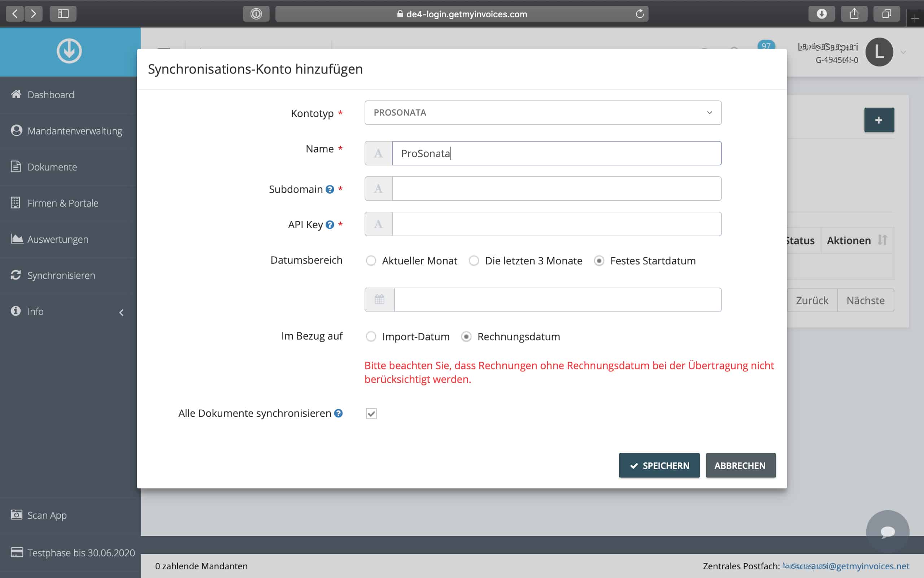Click the Zurück pagination button
Viewport: 924px width, 578px height.
coord(812,300)
